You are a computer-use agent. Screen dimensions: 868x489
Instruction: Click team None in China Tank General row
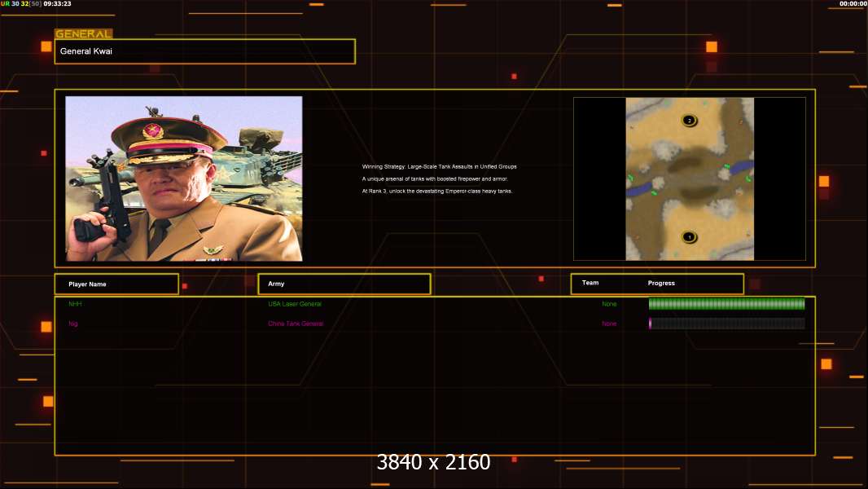click(x=609, y=324)
